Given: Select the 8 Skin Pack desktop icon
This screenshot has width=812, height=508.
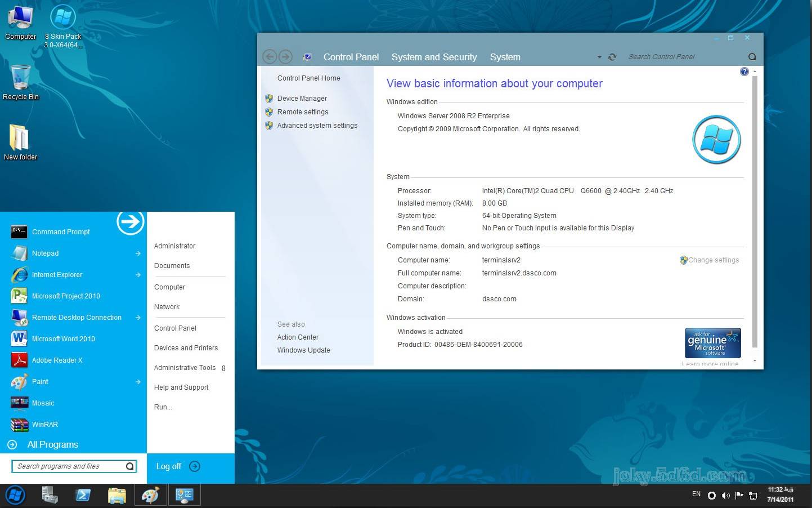Looking at the screenshot, I should point(63,25).
